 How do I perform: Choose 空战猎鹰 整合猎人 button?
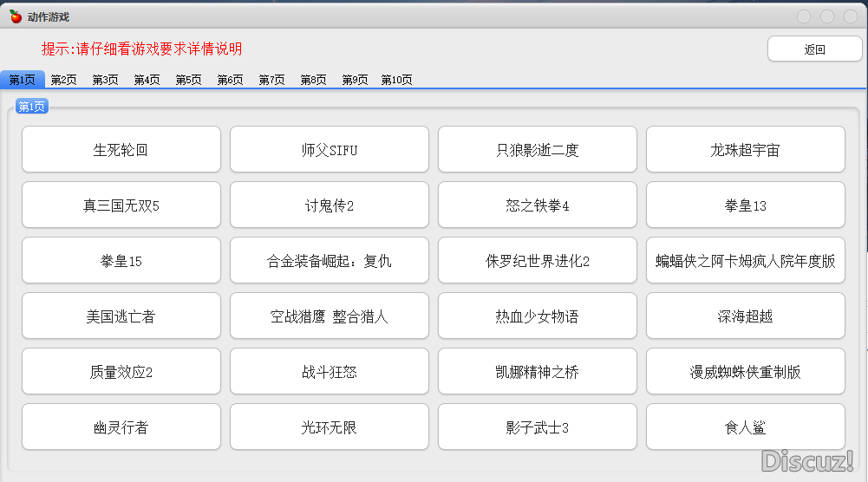(x=330, y=316)
